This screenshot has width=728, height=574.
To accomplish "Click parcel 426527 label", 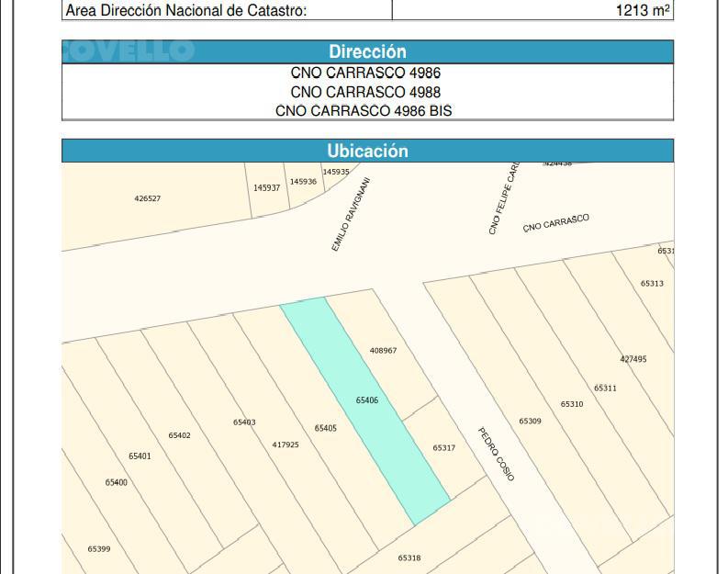I will (147, 198).
